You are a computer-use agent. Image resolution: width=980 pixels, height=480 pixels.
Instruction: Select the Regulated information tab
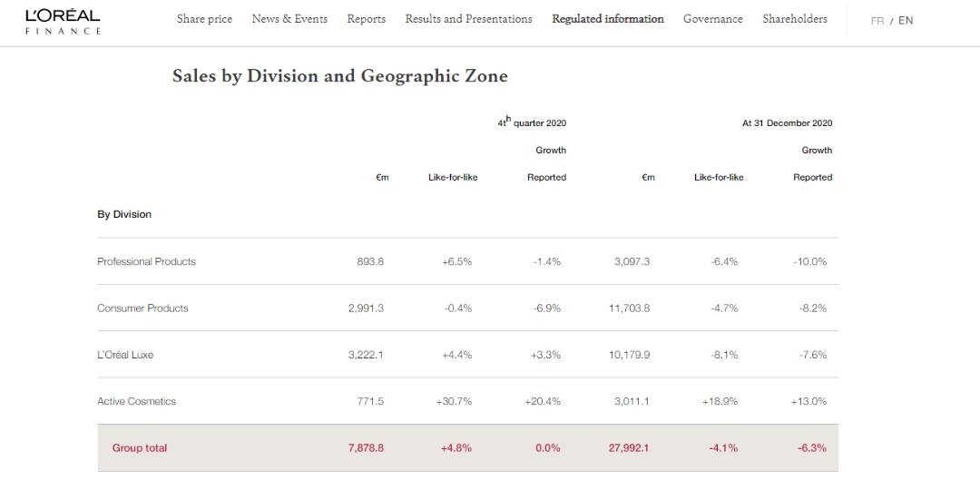point(607,19)
